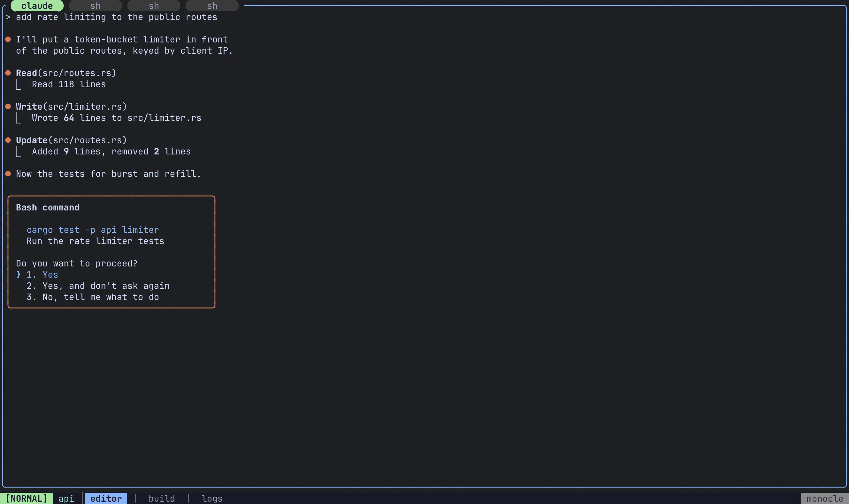Screen dimensions: 849x504
Task: Choose No, tell me what to do
Action: [x=93, y=297]
